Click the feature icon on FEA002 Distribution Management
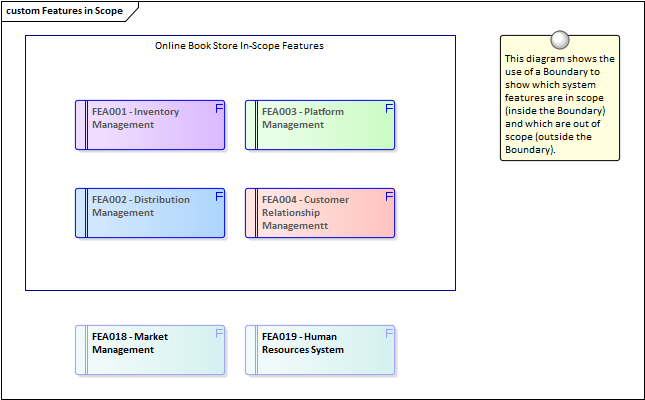 [x=218, y=196]
